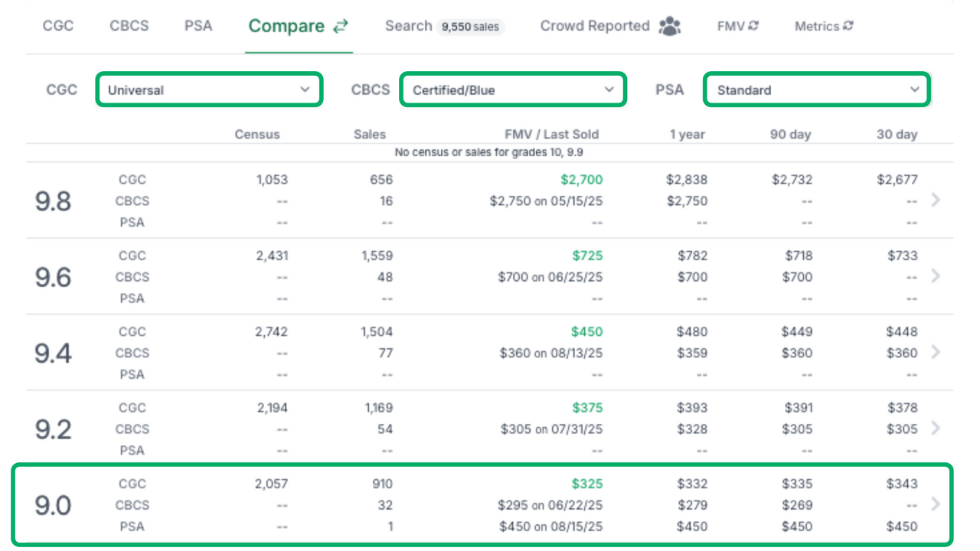980x551 pixels.
Task: Open the FMV tab
Action: point(738,26)
